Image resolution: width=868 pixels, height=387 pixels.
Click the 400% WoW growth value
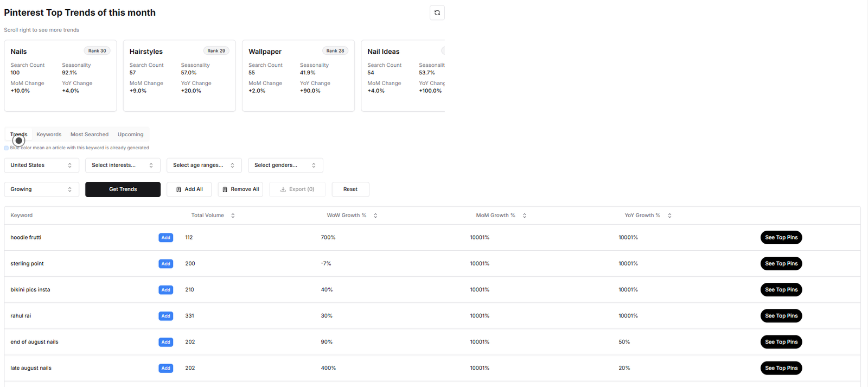[x=328, y=368]
